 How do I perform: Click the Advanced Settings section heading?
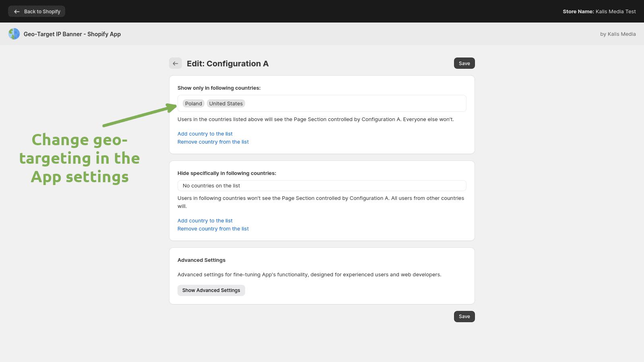(201, 260)
